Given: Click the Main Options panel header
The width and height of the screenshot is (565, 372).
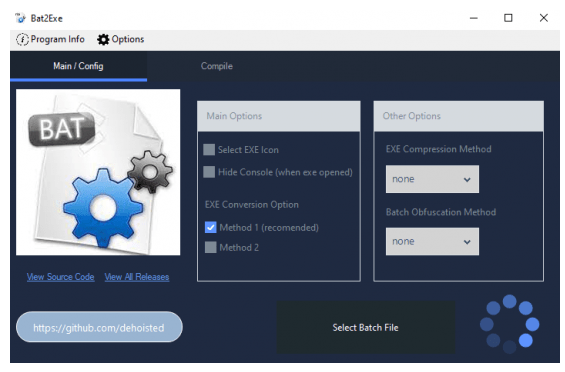Looking at the screenshot, I should (x=279, y=116).
